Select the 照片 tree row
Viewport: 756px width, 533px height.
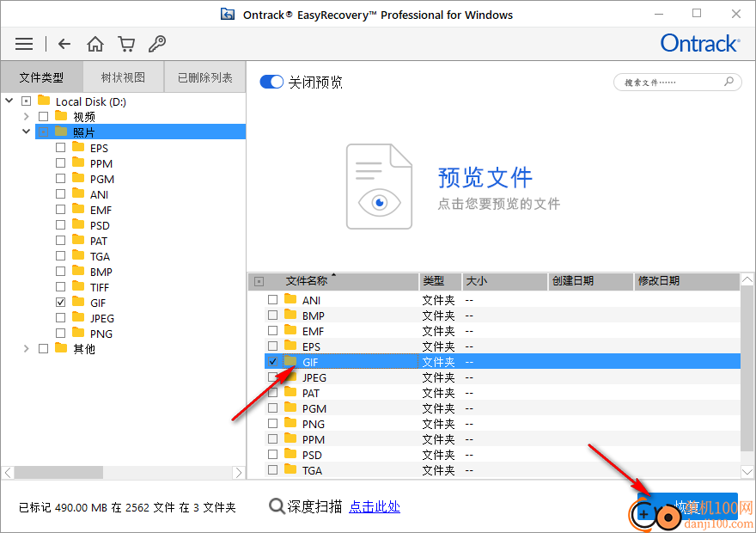click(140, 132)
